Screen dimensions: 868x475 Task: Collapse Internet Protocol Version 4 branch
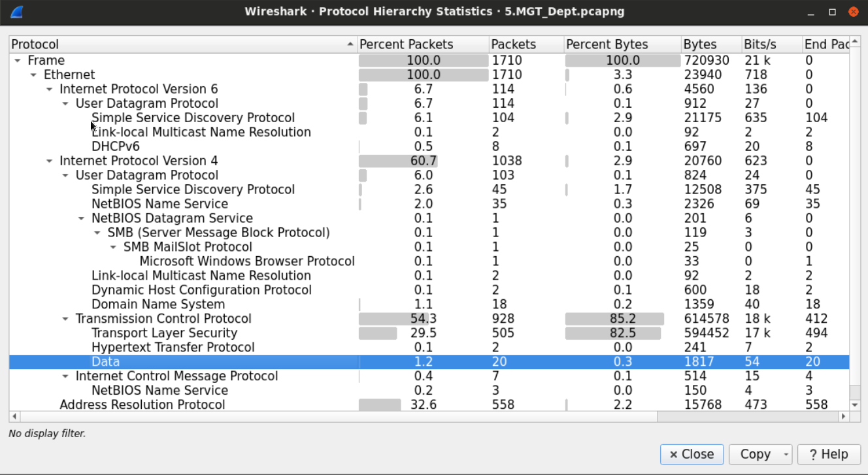click(x=49, y=161)
